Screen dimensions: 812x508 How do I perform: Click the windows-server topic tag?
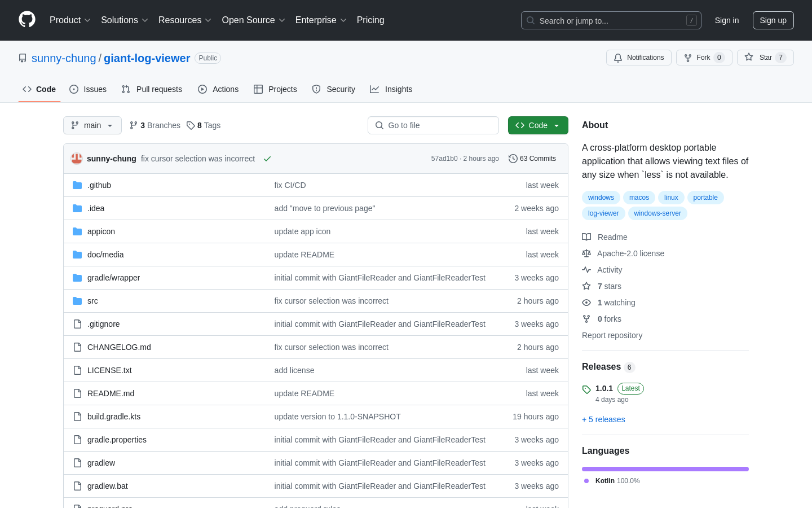657,213
